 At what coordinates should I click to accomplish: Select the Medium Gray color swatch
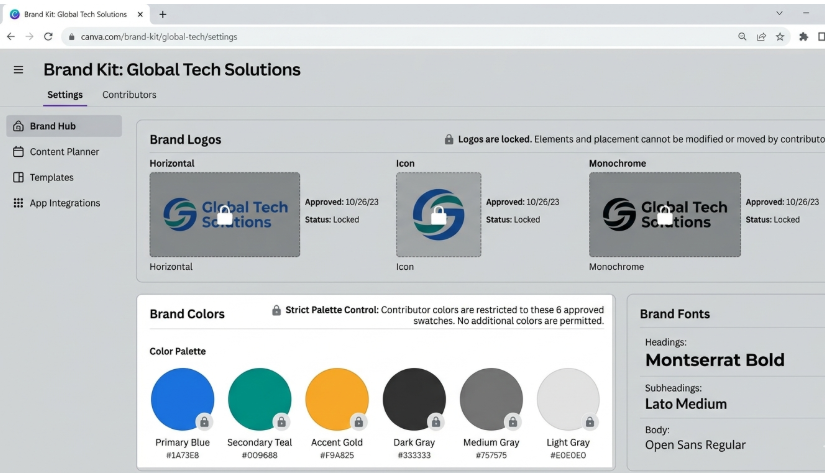point(491,399)
